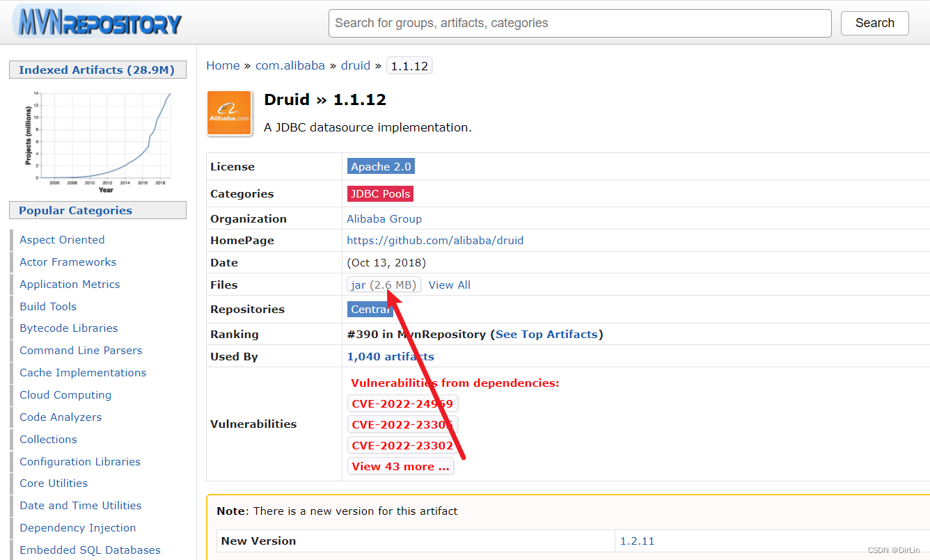
Task: Click the Popular Categories header
Action: point(97,210)
